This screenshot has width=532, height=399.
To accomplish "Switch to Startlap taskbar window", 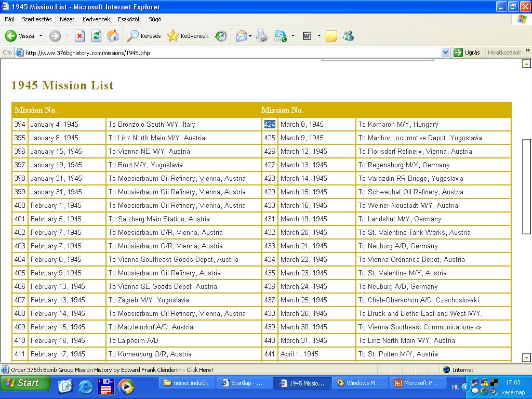I will 244,383.
